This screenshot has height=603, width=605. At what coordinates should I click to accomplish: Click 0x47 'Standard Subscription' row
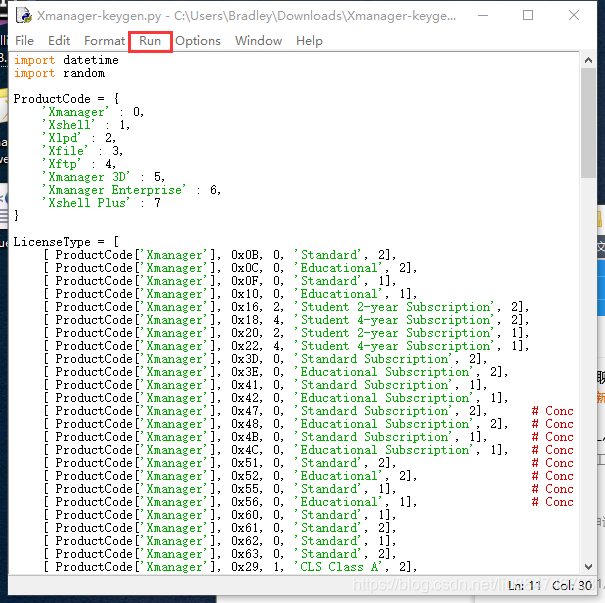265,411
